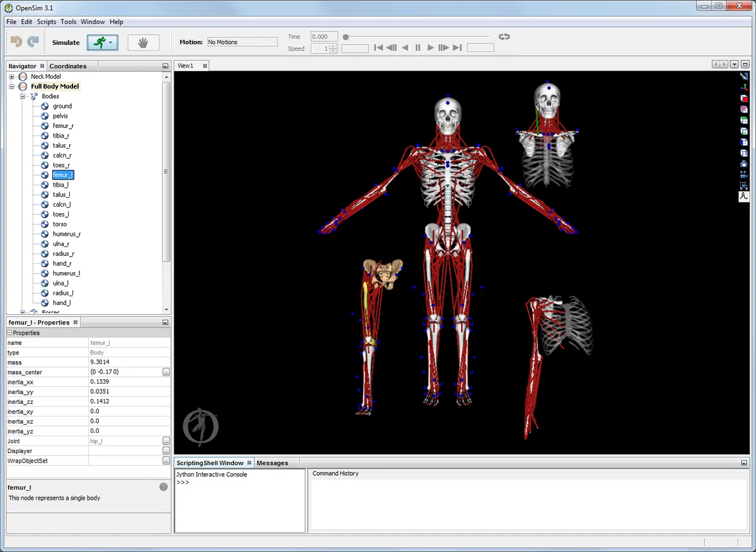This screenshot has width=756, height=552.
Task: Switch to the Messages tab
Action: click(272, 463)
